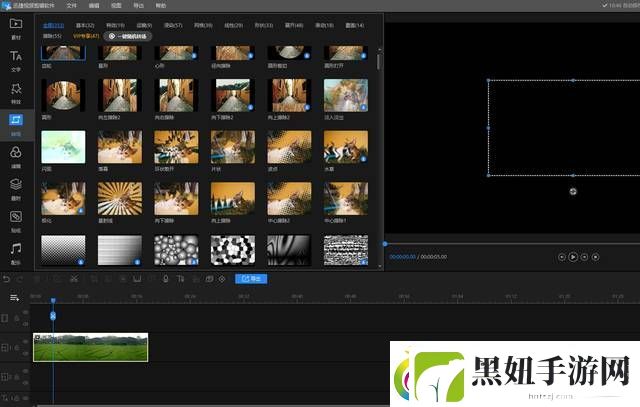Click the microphone voice-over icon in toolbar

tap(165, 279)
